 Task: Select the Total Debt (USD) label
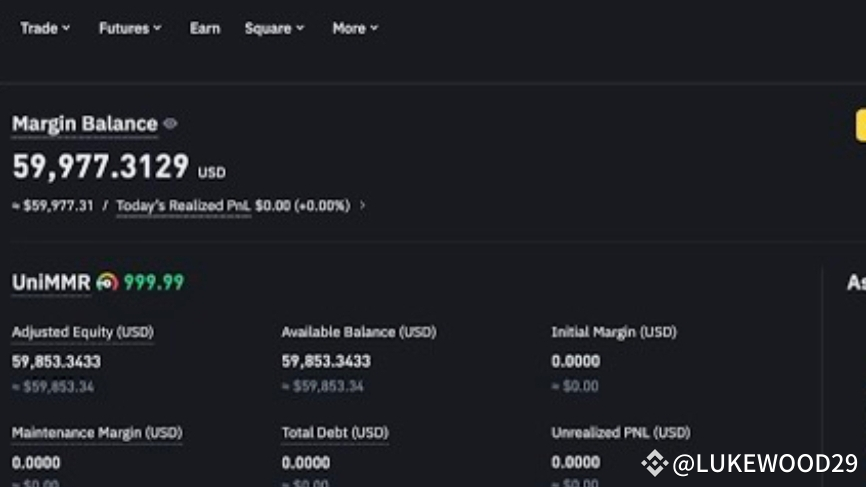tap(335, 433)
